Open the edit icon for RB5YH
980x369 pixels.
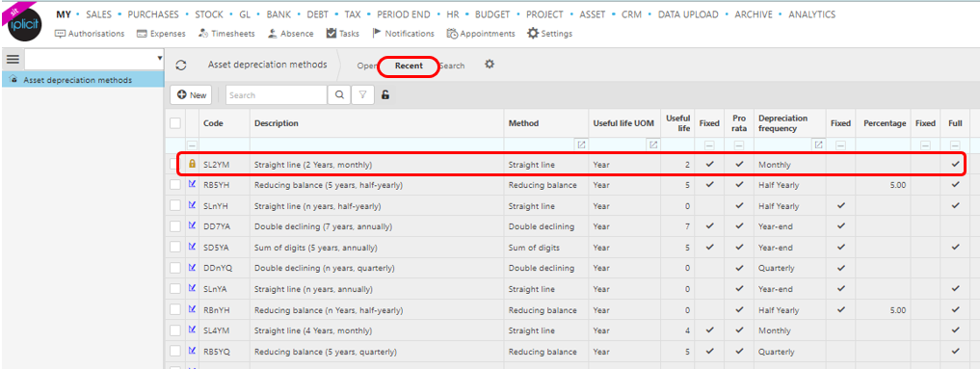click(x=193, y=185)
